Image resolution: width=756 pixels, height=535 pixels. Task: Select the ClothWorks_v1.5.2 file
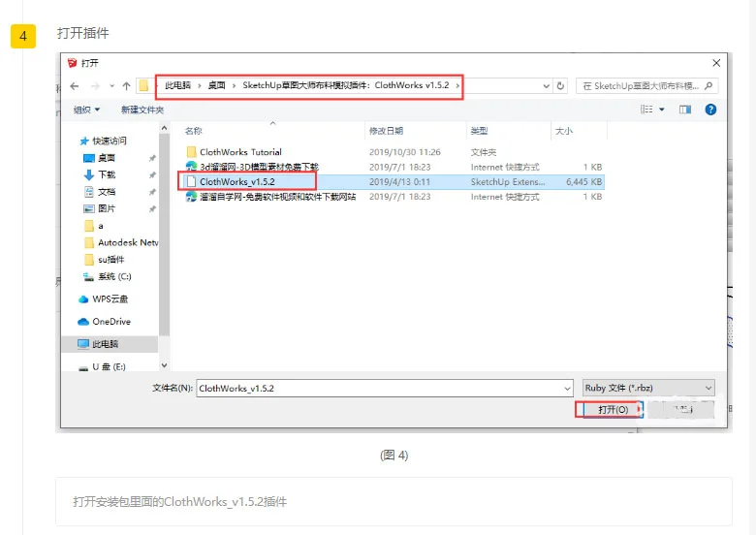click(237, 181)
